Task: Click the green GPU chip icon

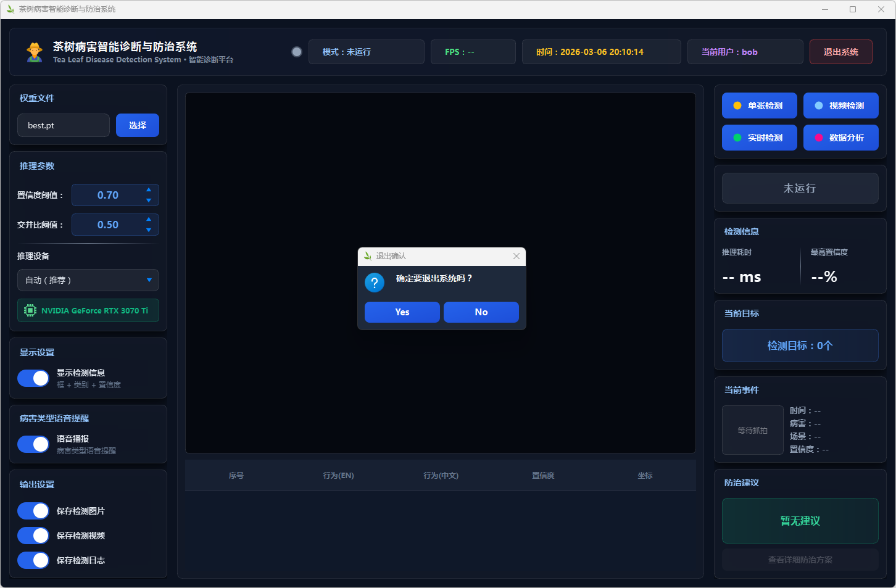Action: [x=30, y=310]
